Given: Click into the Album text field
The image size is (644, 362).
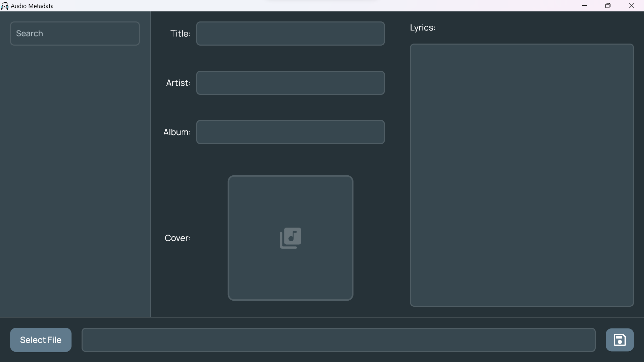Looking at the screenshot, I should 290,132.
